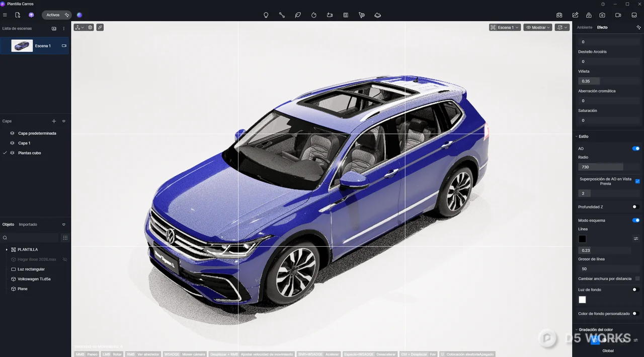This screenshot has width=644, height=357.
Task: Collapse the Capa panel with chevron
Action: coord(64,121)
